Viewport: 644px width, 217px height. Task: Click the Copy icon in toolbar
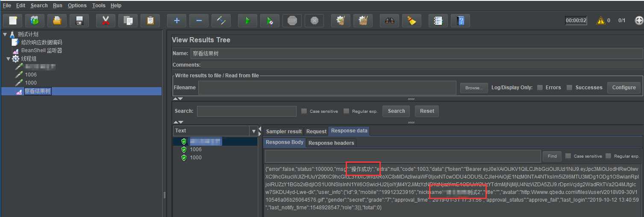click(x=128, y=21)
